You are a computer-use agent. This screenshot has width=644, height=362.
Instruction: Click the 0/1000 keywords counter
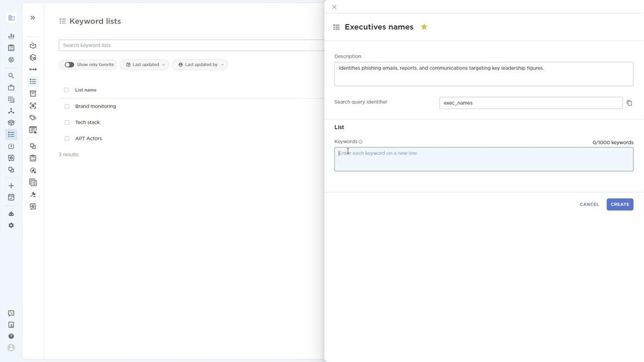coord(613,142)
